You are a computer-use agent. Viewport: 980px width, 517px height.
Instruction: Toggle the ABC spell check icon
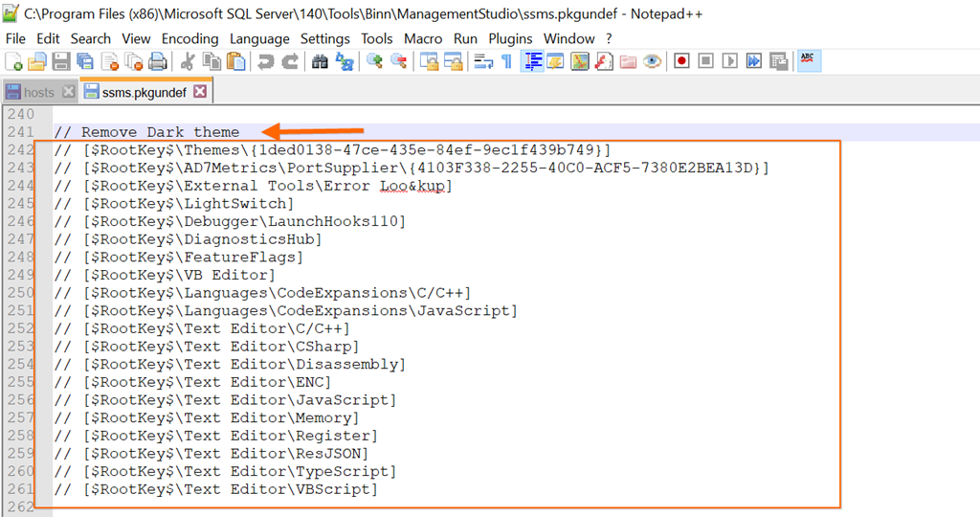pos(808,60)
